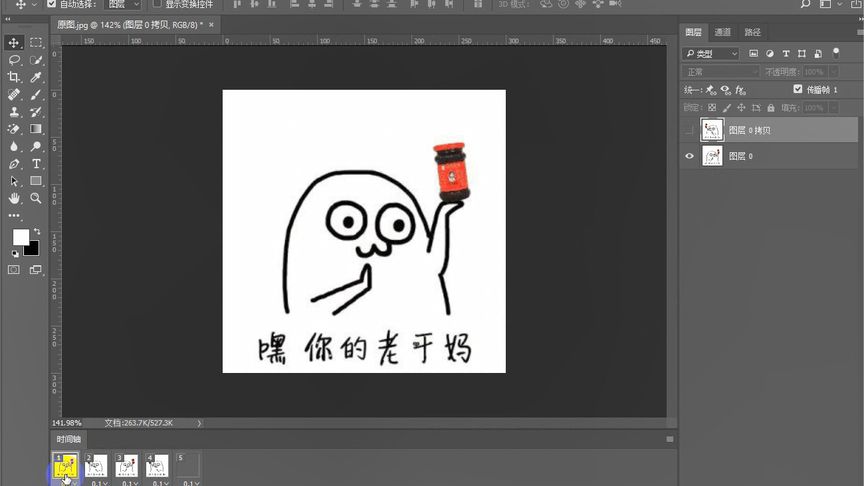Switch to the Paths (路径) tab
864x486 pixels.
(x=752, y=32)
